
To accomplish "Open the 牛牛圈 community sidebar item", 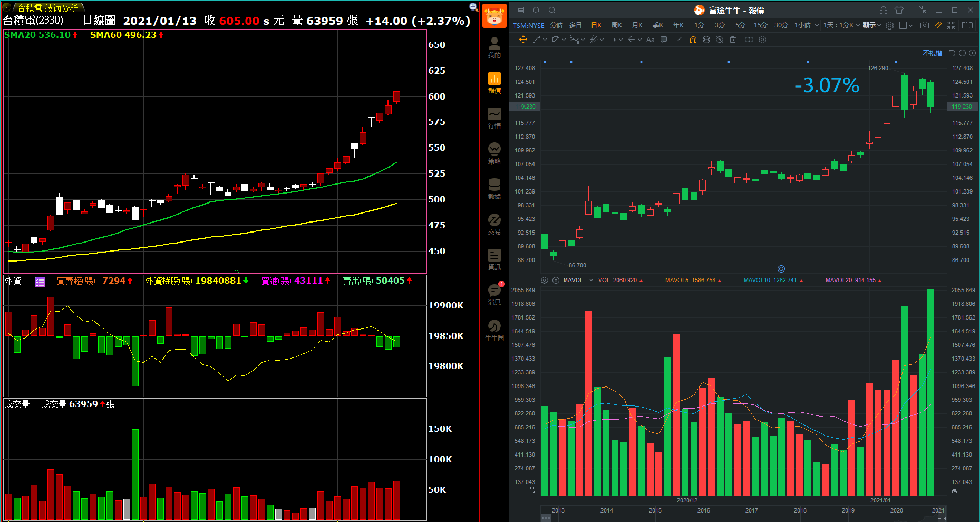I will [494, 330].
